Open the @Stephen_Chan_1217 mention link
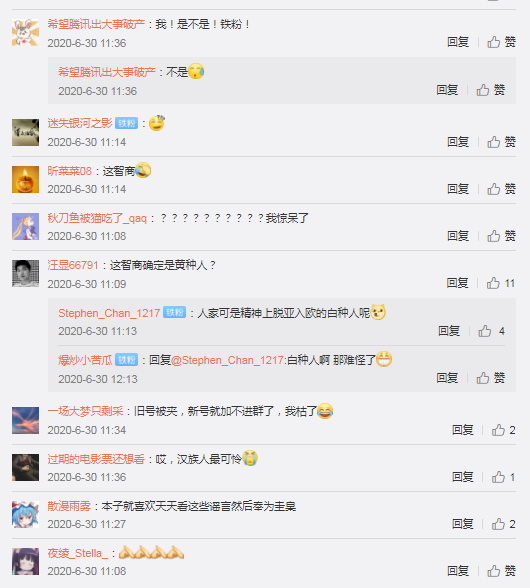 pyautogui.click(x=228, y=360)
